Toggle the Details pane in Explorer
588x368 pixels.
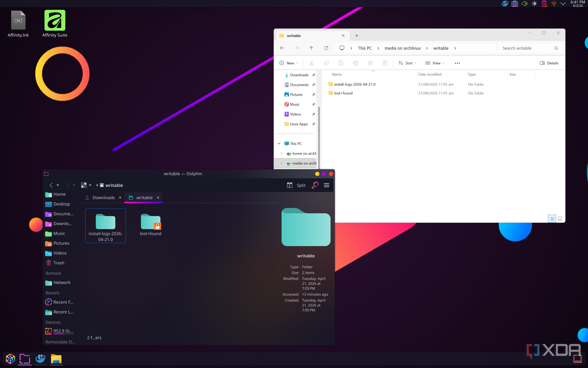(549, 63)
